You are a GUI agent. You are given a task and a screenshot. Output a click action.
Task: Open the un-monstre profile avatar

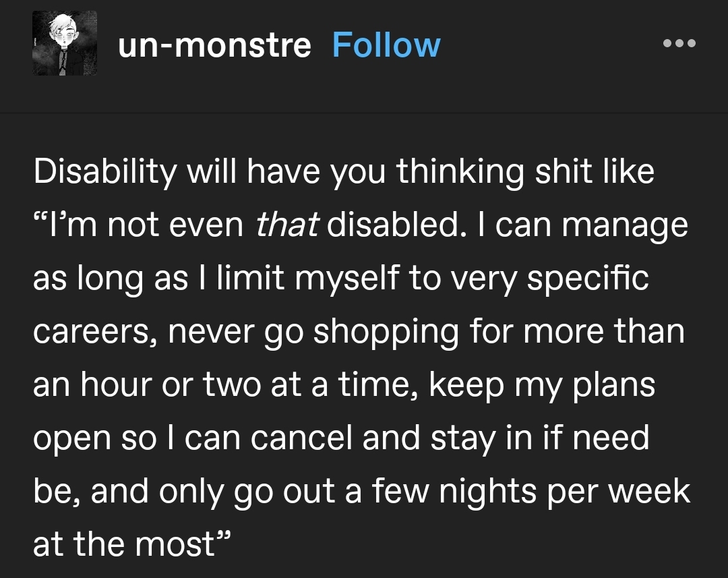[x=65, y=44]
